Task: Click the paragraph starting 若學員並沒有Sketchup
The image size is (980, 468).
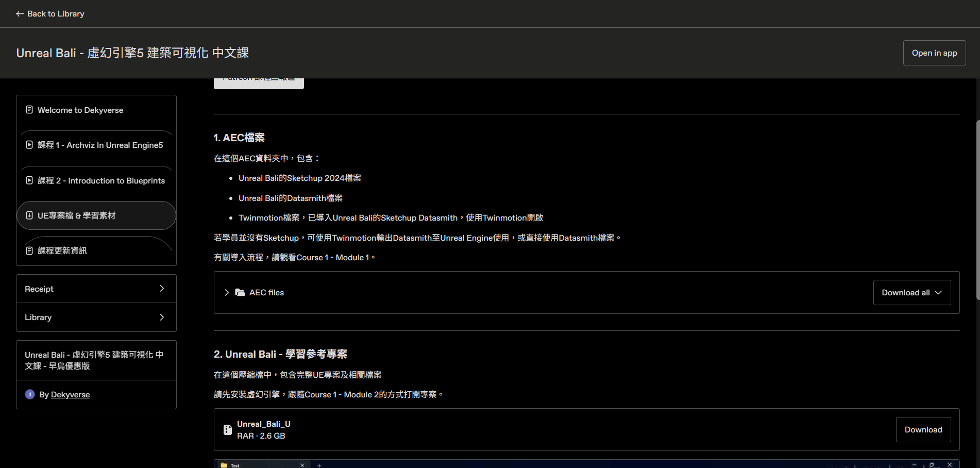Action: [418, 238]
